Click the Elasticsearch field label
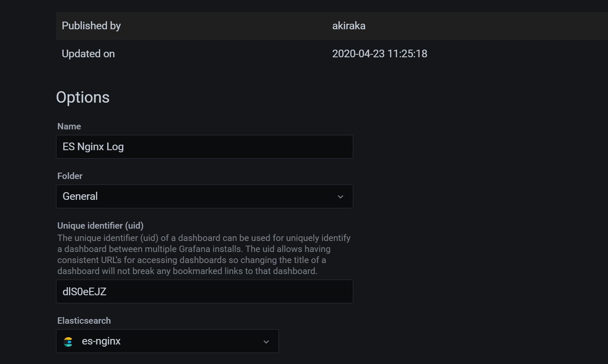Viewport: 608px width, 364px height. [84, 321]
